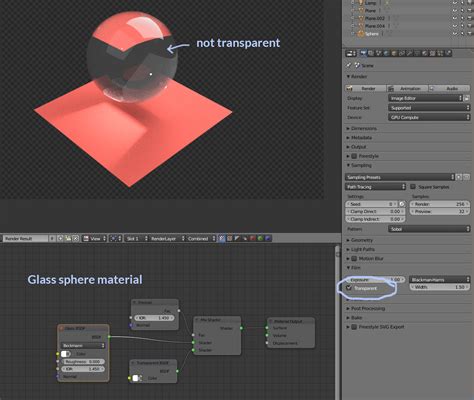474x400 pixels.
Task: Click the Render samples value field
Action: coord(439,204)
